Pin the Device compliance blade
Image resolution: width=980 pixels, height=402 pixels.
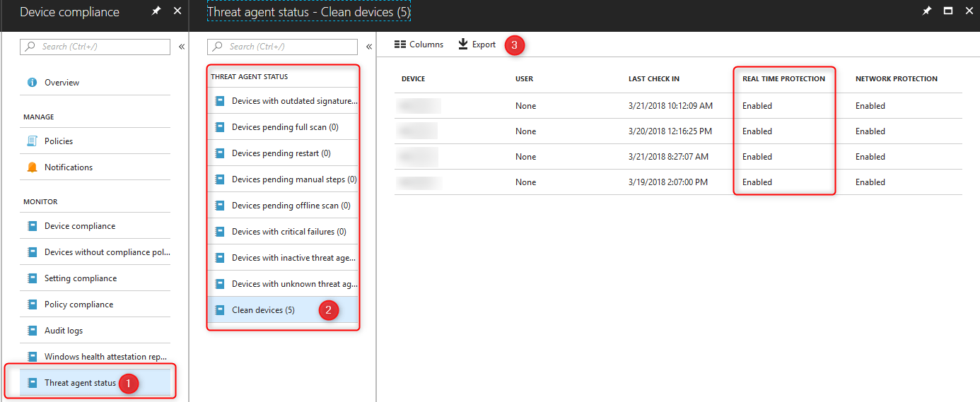[x=156, y=11]
